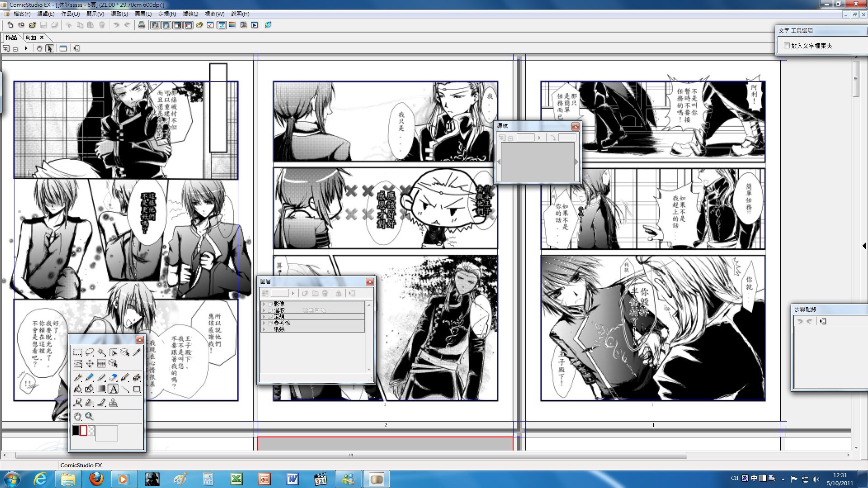Toggle the 放入文字檔案夾 checkbox

coord(787,46)
